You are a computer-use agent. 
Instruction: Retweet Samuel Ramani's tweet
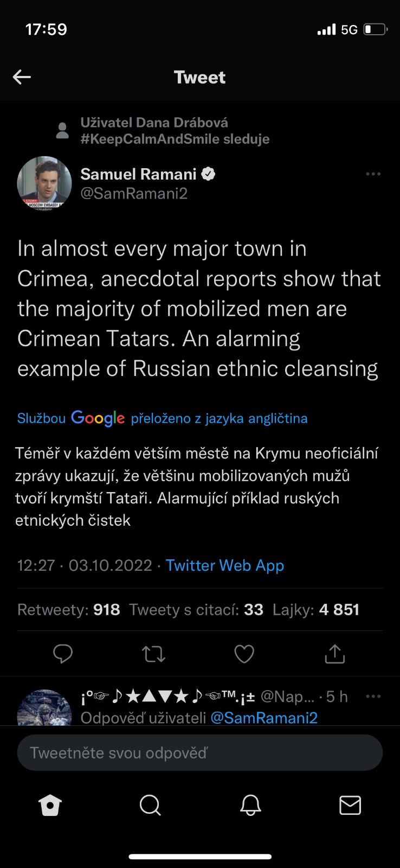click(153, 654)
